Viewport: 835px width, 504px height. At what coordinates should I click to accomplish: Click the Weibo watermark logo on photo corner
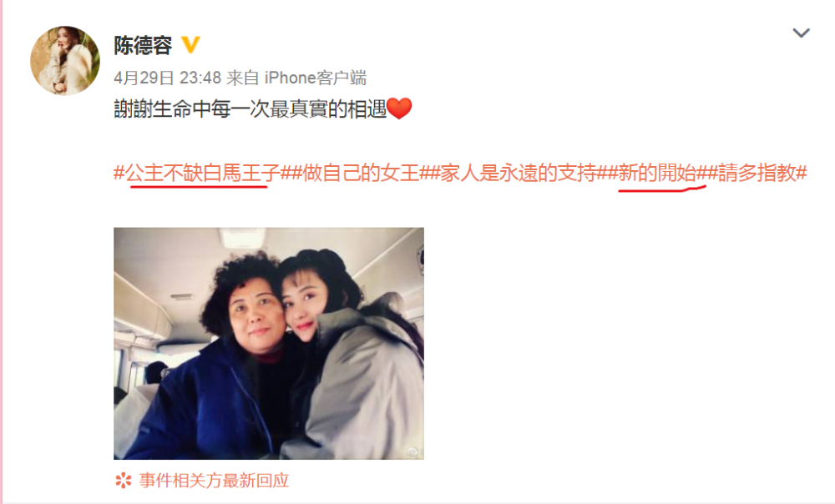(412, 451)
